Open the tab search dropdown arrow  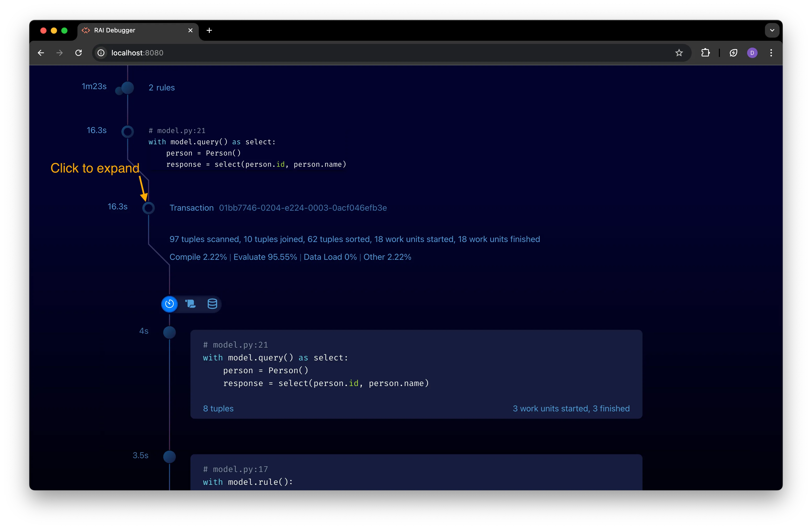tap(772, 30)
